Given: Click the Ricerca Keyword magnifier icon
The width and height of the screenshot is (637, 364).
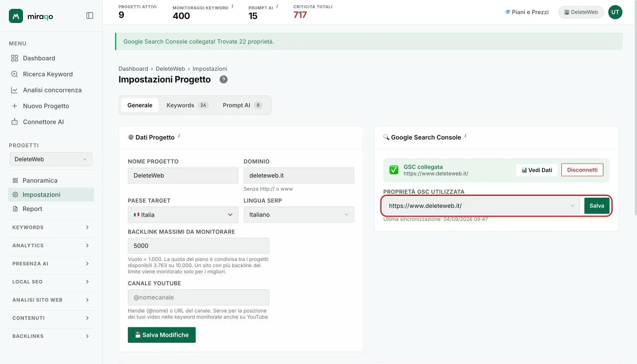Looking at the screenshot, I should point(15,74).
